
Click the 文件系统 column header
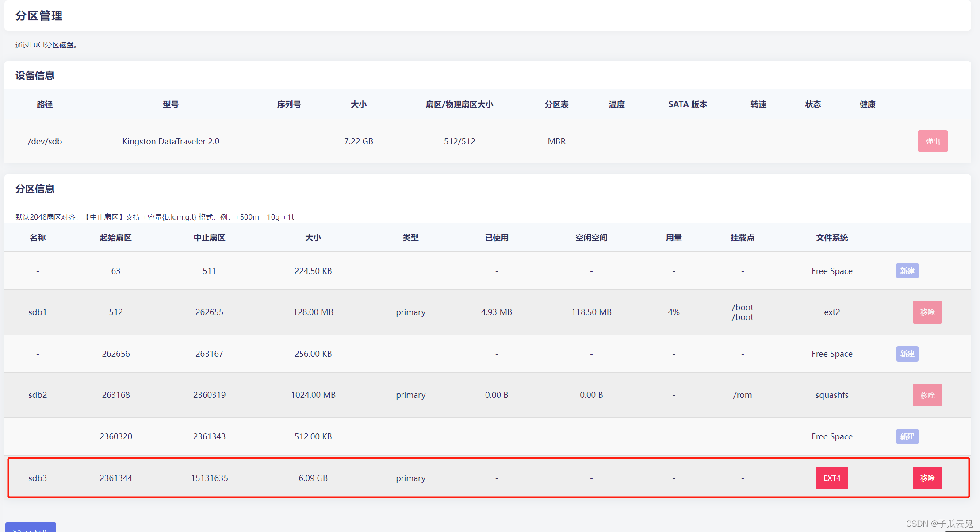tap(831, 238)
